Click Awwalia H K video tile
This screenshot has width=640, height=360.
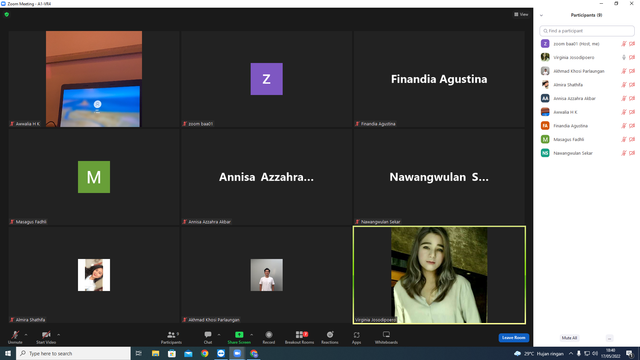tap(94, 79)
